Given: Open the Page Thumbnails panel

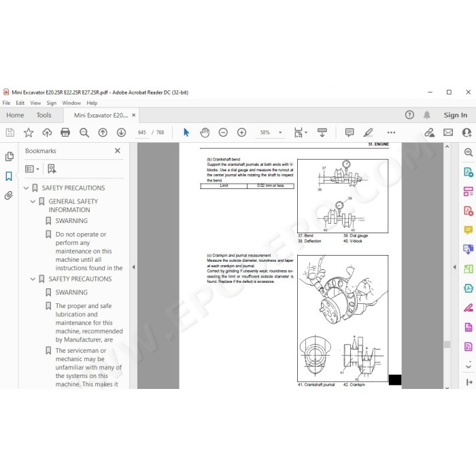Looking at the screenshot, I should 9,156.
